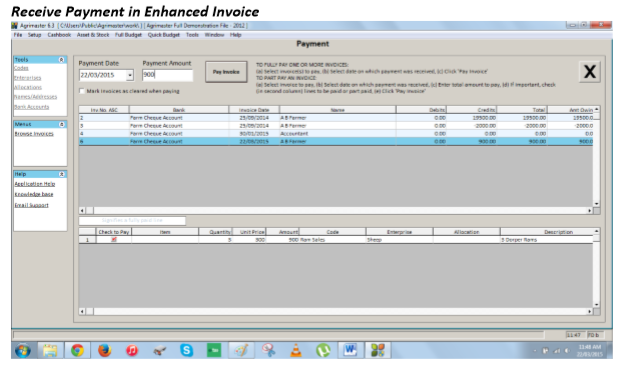Screen dimensions: 625x369
Task: Open the Setup menu
Action: (34, 35)
